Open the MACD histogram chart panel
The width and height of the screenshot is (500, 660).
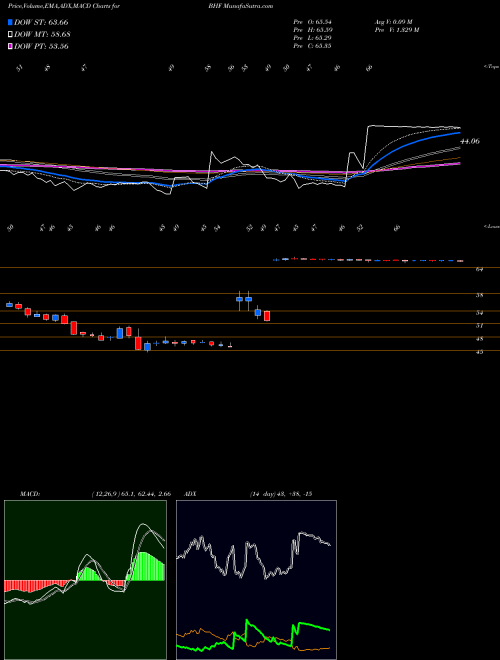click(85, 580)
